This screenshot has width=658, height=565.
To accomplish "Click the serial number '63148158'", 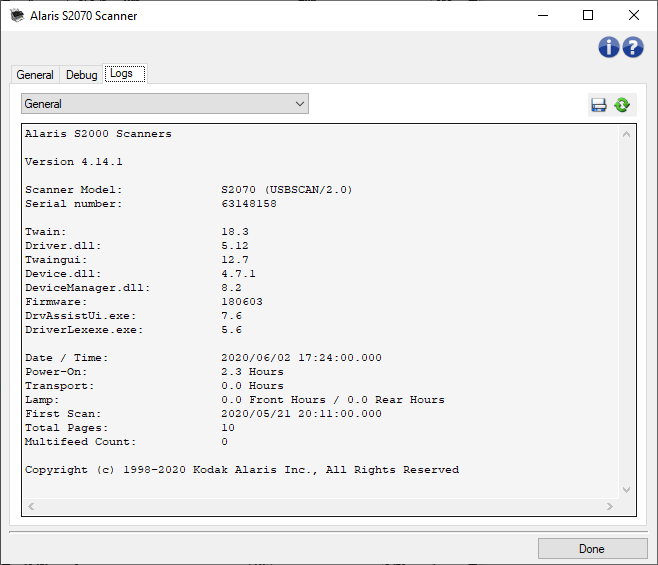I will point(249,204).
